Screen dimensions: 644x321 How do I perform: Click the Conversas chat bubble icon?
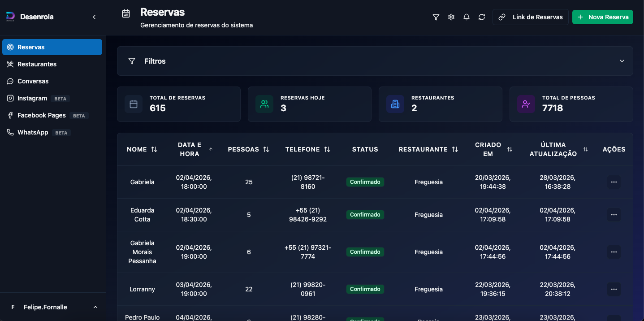(9, 81)
